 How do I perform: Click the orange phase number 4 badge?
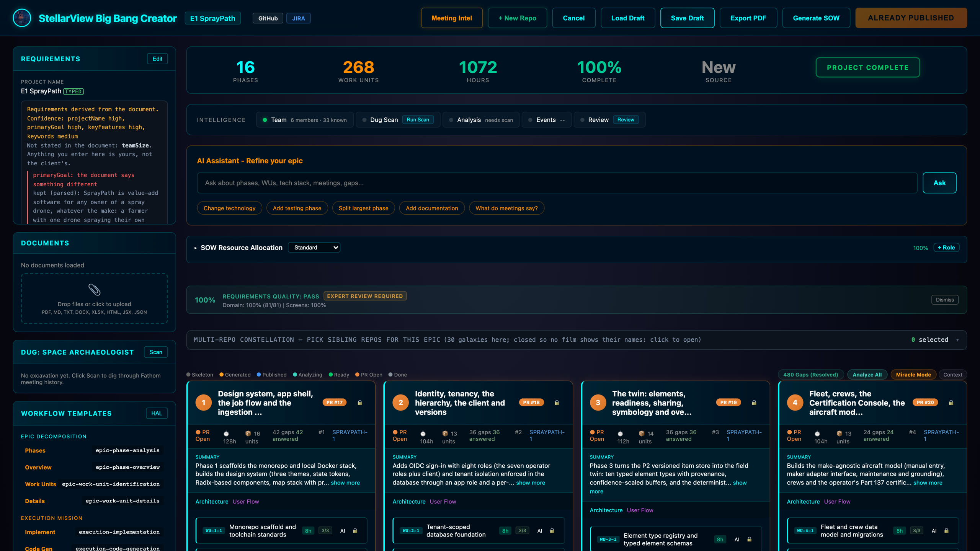(795, 403)
